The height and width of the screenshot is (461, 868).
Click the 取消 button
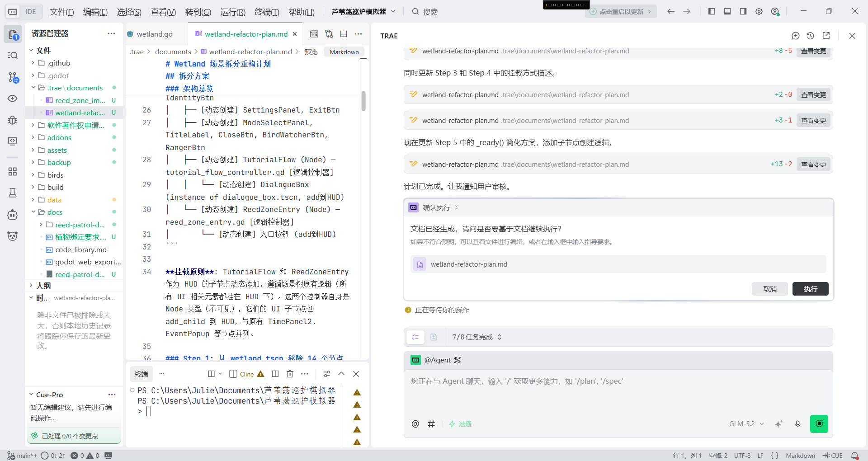[x=770, y=289]
